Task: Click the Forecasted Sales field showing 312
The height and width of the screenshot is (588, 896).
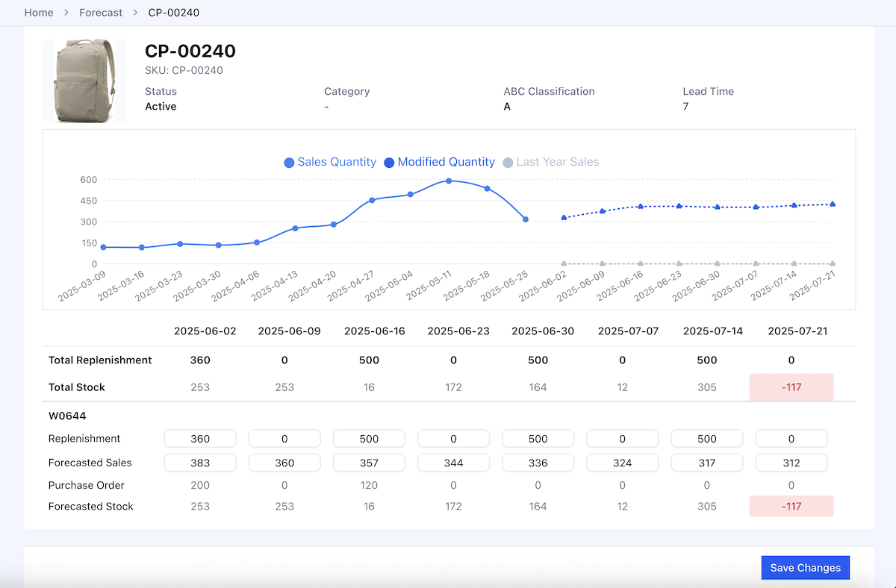Action: click(x=791, y=463)
